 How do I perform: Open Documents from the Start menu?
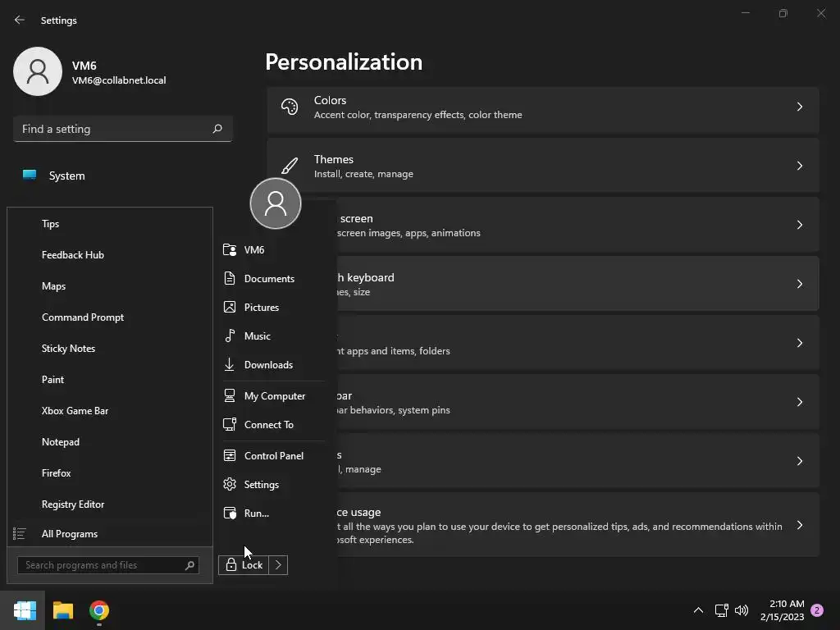click(268, 279)
